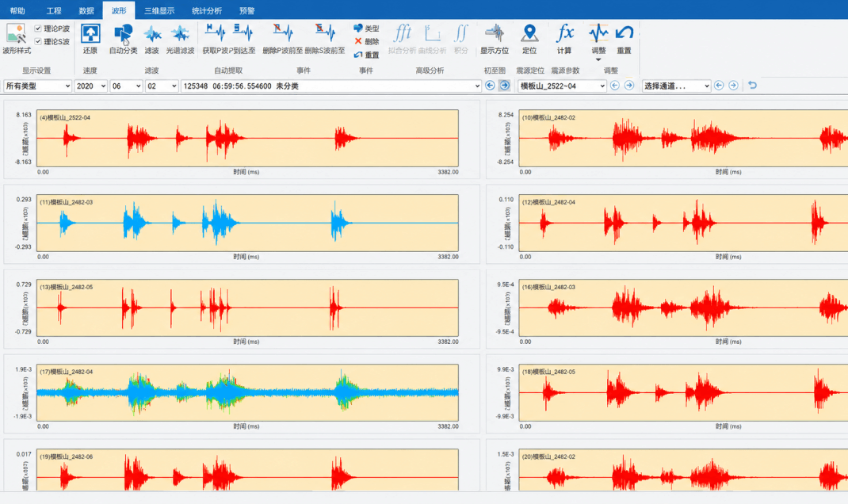Open the 工程 tab
Image resolution: width=848 pixels, height=504 pixels.
54,10
